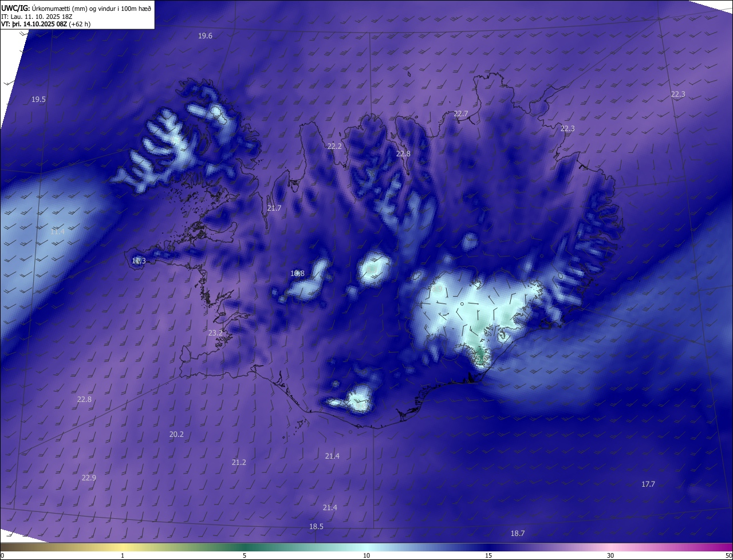Click the 19.5 value label
This screenshot has width=733, height=560.
[x=38, y=99]
